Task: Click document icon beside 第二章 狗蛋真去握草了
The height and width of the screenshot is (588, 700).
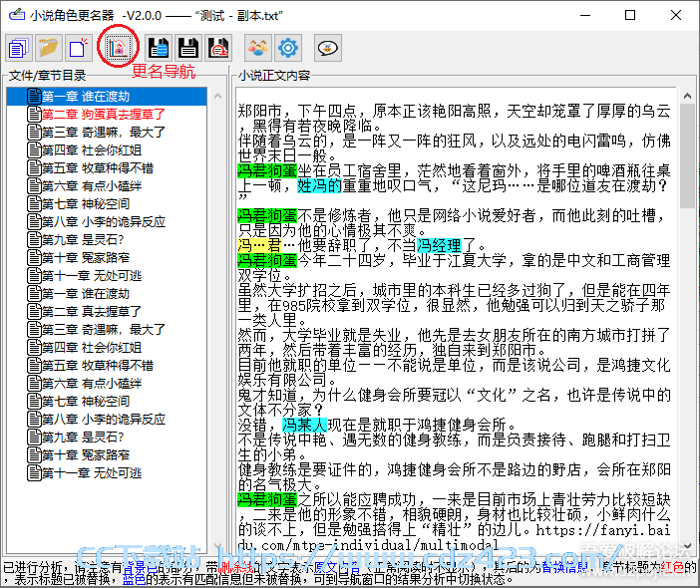Action: coord(34,115)
